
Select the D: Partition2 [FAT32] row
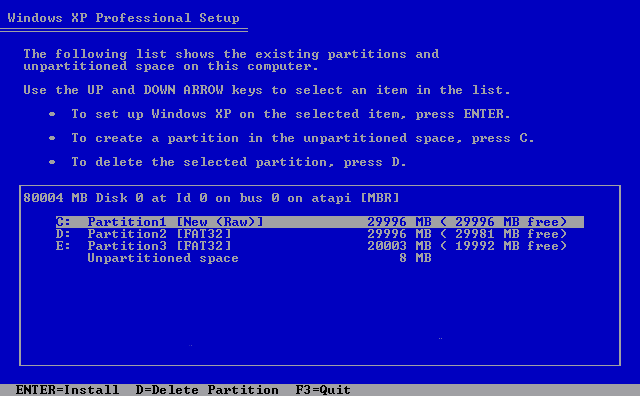pos(311,234)
